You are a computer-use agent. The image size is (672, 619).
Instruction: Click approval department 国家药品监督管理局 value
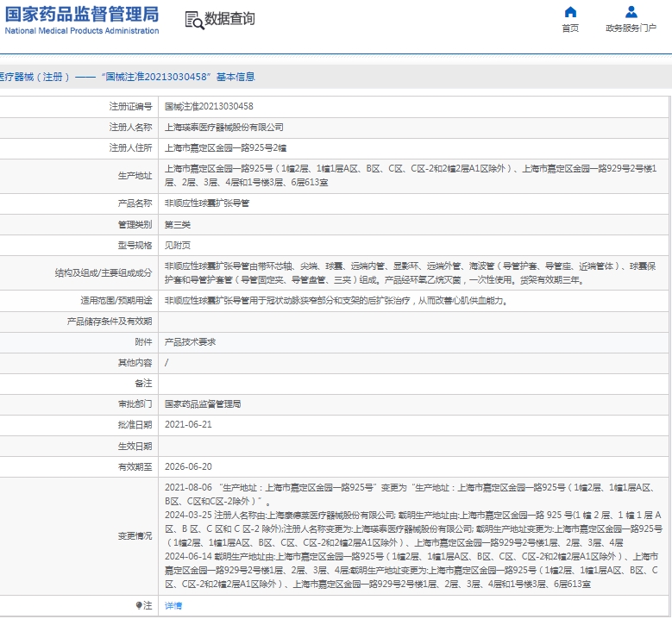(203, 404)
